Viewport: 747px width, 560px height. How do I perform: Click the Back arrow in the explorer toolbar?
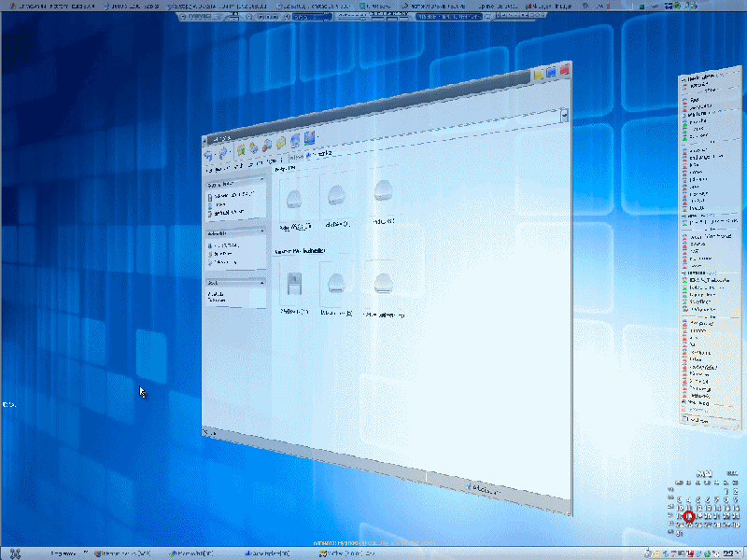208,155
